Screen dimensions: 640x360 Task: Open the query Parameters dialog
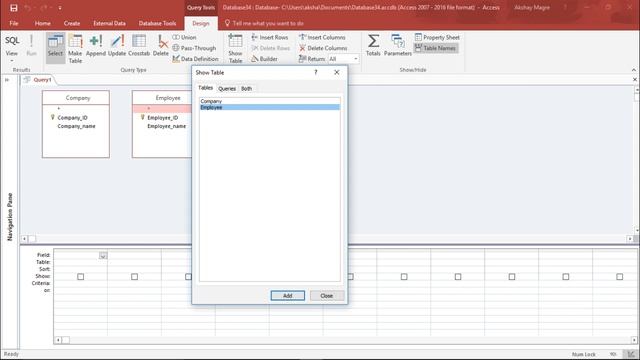tap(398, 45)
